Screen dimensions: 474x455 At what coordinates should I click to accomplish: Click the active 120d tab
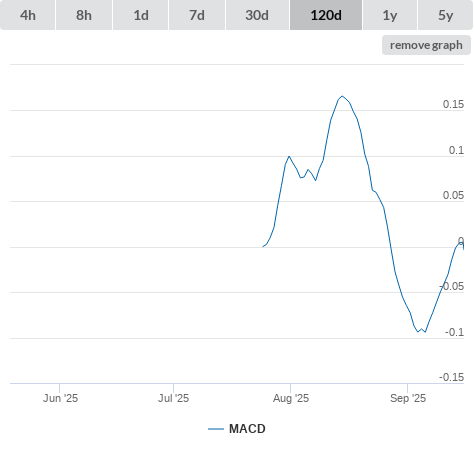coord(326,15)
